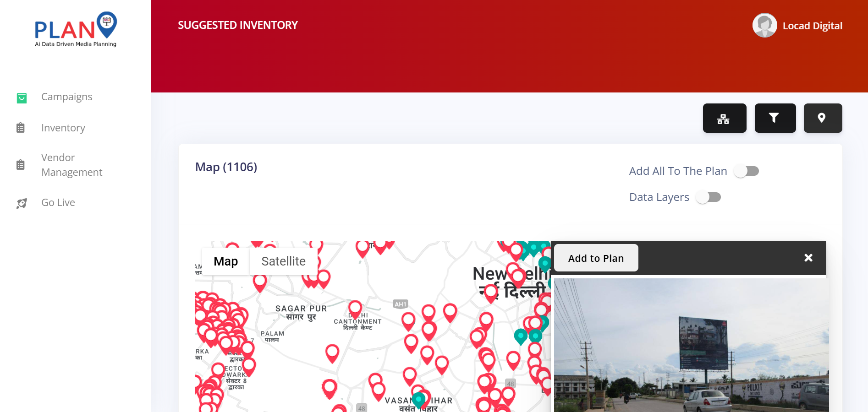Click the hierarchy network toolbar button

725,118
